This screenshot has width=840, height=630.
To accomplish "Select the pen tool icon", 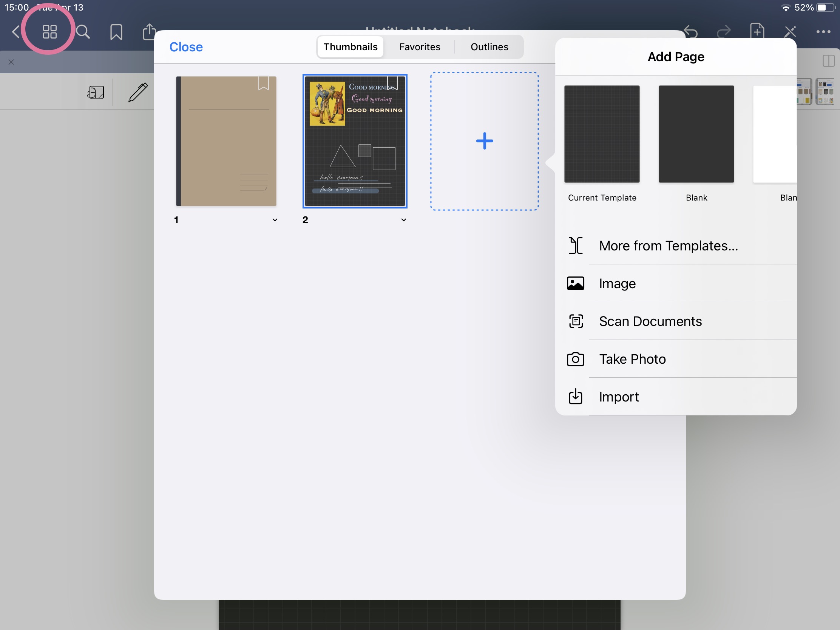I will tap(138, 92).
